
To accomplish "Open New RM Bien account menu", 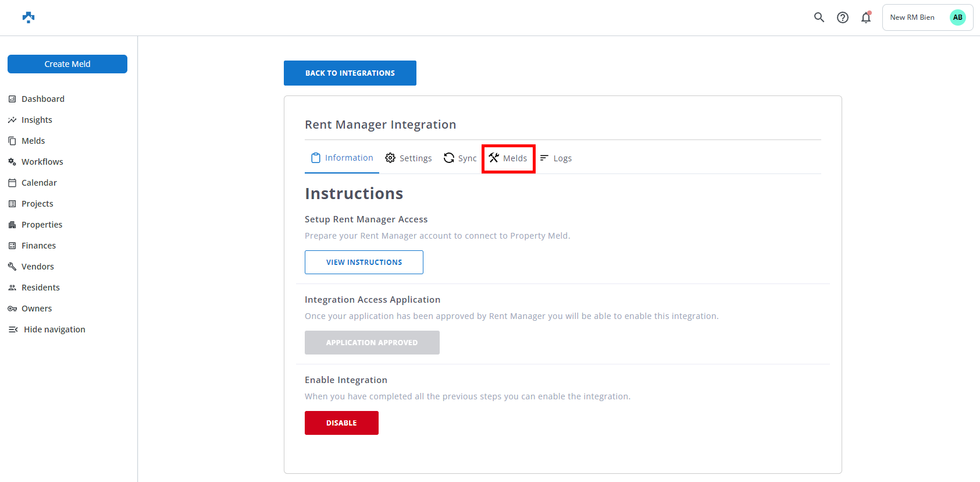I will 912,17.
